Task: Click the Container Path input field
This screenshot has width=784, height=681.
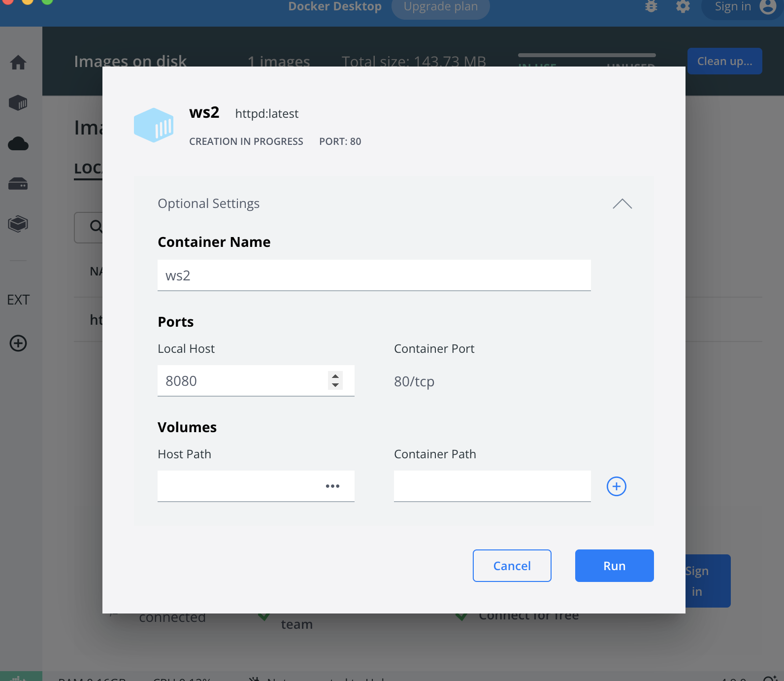Action: click(492, 486)
